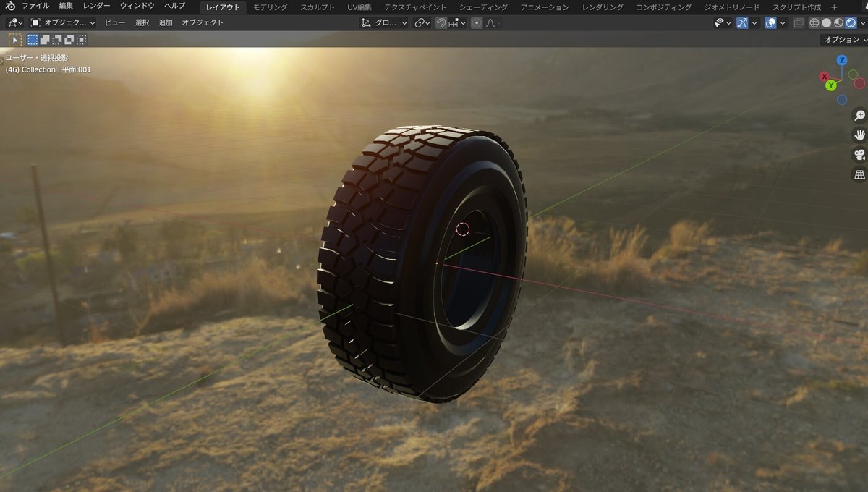
Task: Open the pivot point dropdown
Action: pos(422,22)
